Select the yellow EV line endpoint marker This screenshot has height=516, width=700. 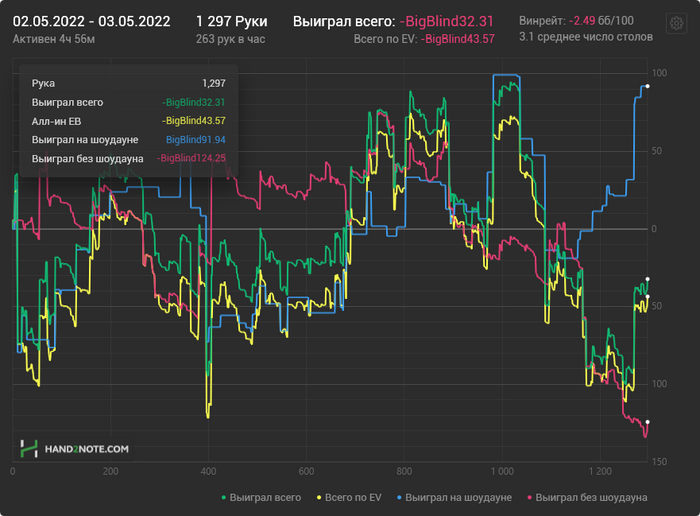click(647, 296)
